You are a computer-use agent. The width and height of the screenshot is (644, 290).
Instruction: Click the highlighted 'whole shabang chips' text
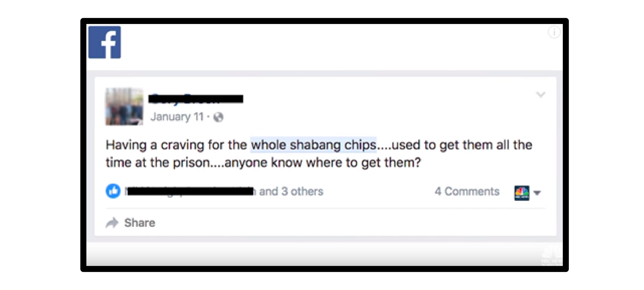pos(313,145)
